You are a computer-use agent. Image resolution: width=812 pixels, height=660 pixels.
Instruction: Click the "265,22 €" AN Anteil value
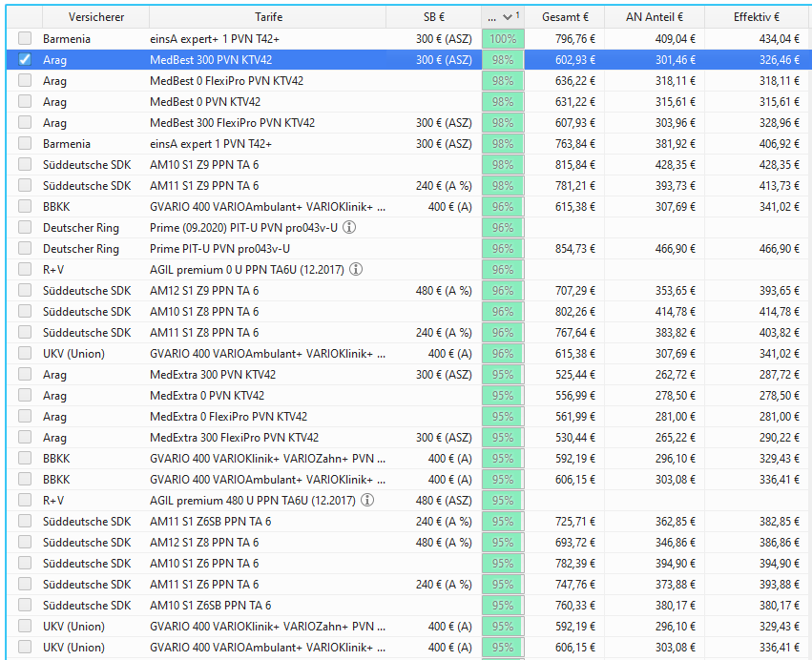pos(676,438)
